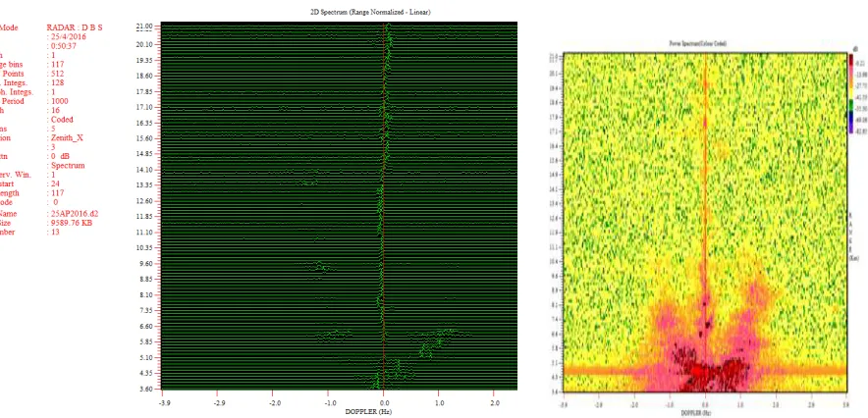Click the date value '25/4/2016'
Image resolution: width=868 pixels, height=418 pixels.
(68, 36)
